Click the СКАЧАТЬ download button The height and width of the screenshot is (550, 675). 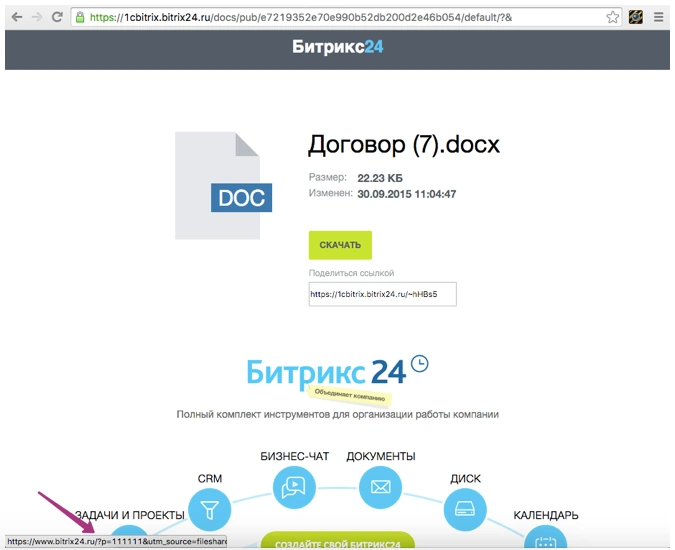click(x=340, y=245)
